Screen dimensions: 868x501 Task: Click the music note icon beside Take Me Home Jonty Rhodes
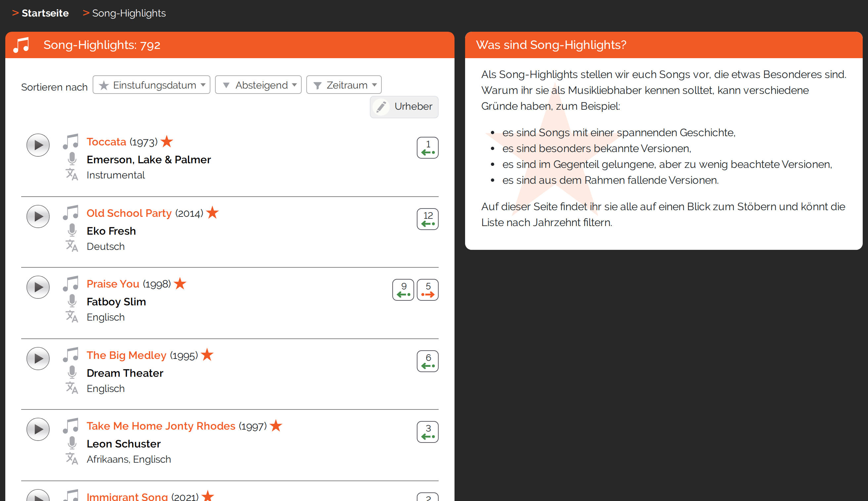click(x=71, y=426)
